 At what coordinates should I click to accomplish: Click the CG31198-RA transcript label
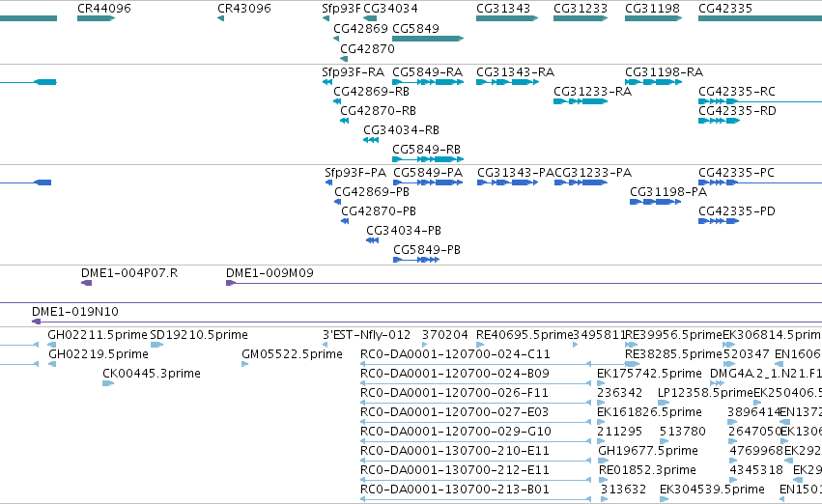(664, 71)
